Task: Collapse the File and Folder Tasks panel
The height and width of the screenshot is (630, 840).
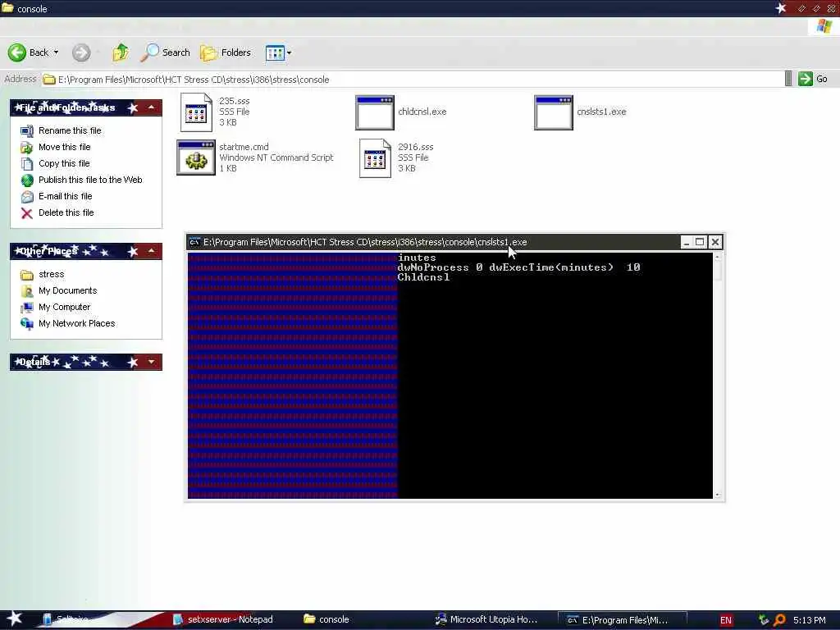Action: tap(152, 107)
